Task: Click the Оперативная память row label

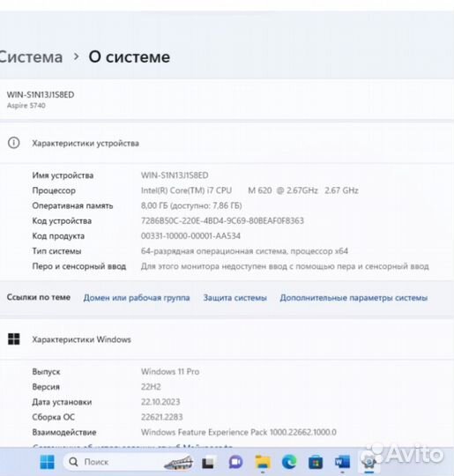Action: [72, 205]
